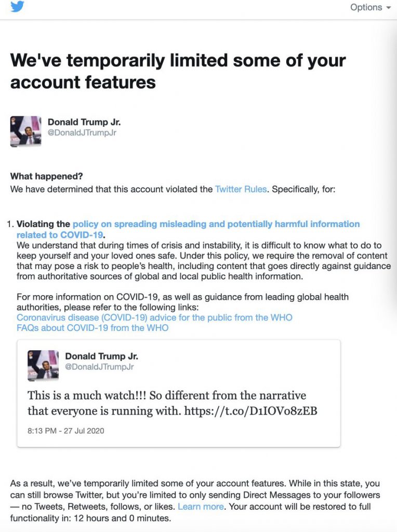This screenshot has width=397, height=532.
Task: Click the 'temporarily limited' page headline
Action: [178, 71]
